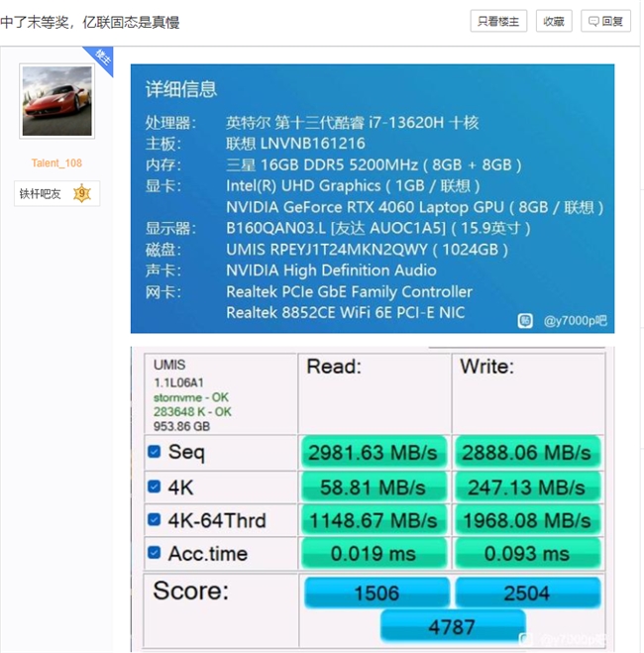Click the 4K-64Thrd read value 1148.67 MB/s
Viewport: 644px width, 653px height.
pos(373,520)
